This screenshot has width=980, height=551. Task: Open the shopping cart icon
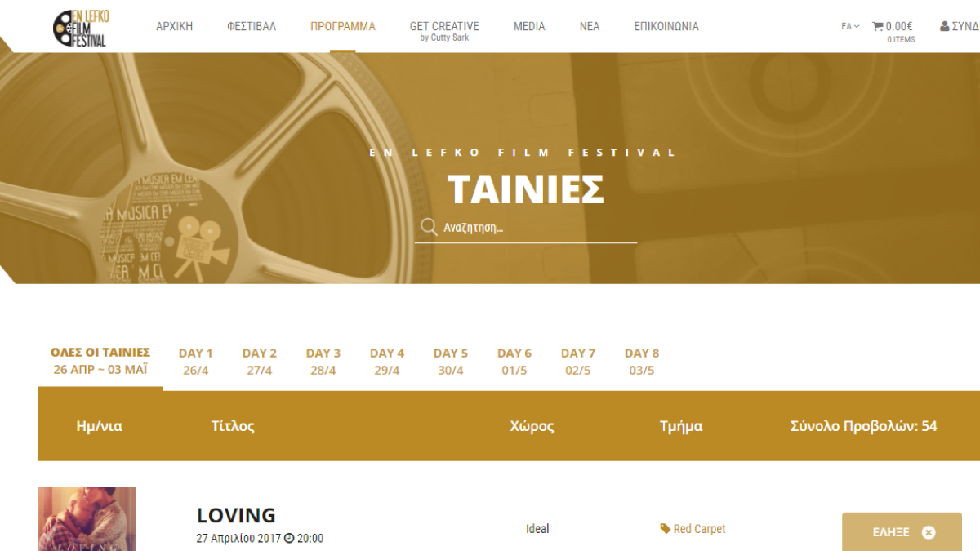click(878, 26)
